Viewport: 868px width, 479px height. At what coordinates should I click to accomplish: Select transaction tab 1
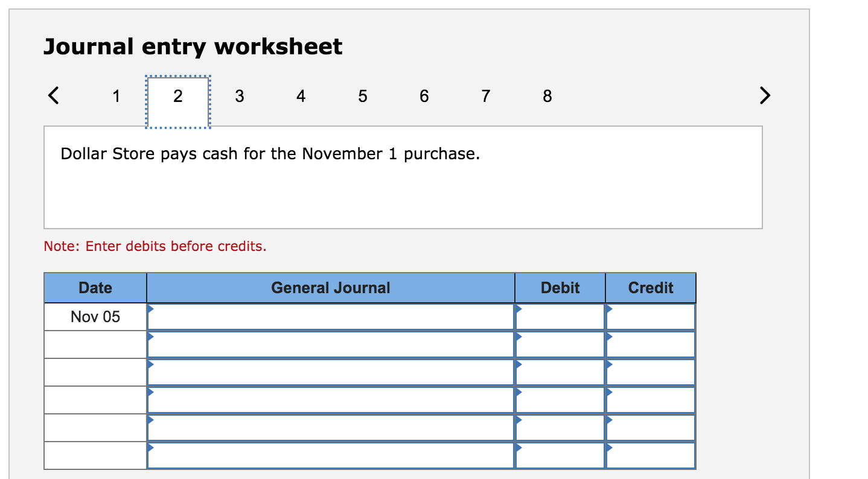(x=116, y=95)
